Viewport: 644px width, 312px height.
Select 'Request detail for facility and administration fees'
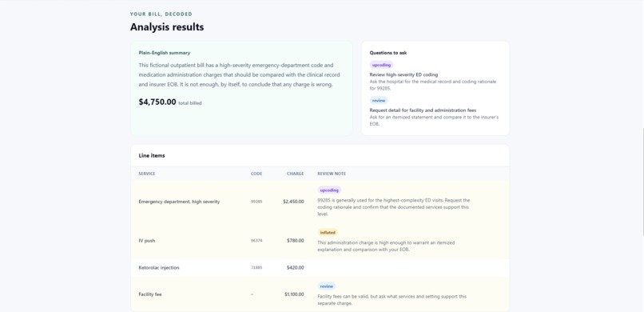click(x=423, y=110)
